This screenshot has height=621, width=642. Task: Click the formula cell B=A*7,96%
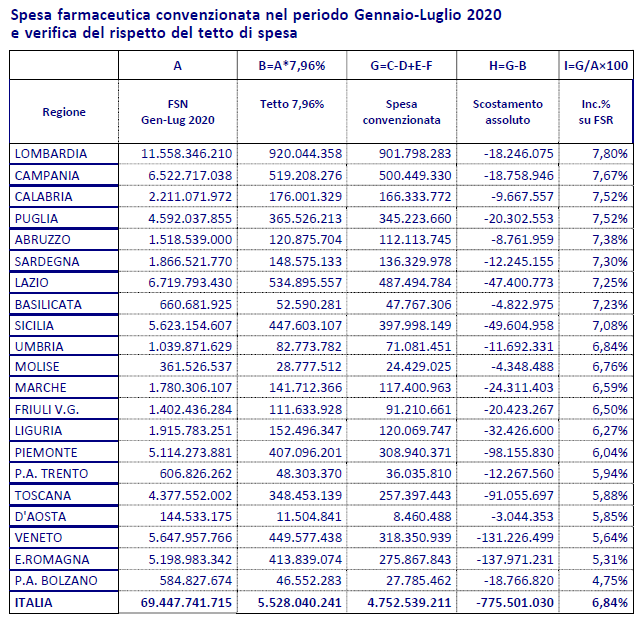[x=292, y=65]
